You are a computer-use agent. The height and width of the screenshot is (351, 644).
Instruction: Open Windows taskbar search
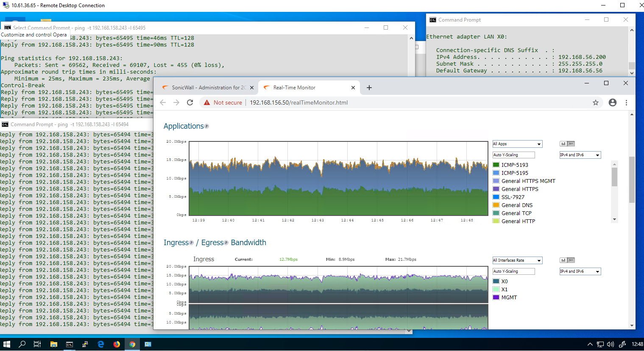[22, 344]
